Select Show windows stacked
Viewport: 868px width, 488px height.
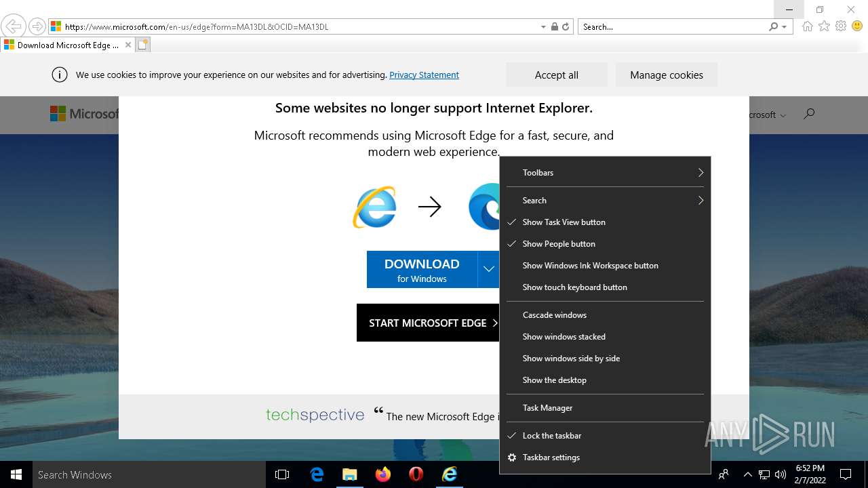coord(605,337)
